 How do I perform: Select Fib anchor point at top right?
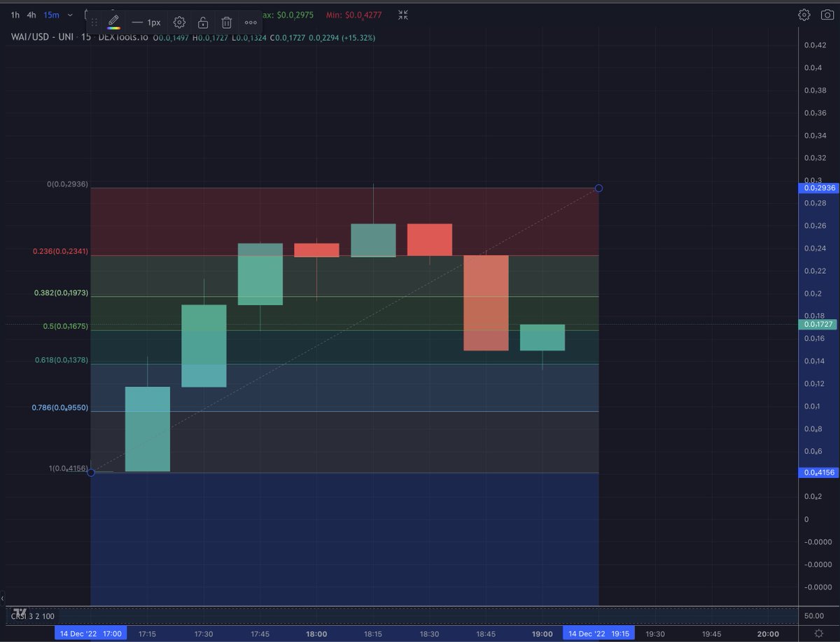[598, 188]
